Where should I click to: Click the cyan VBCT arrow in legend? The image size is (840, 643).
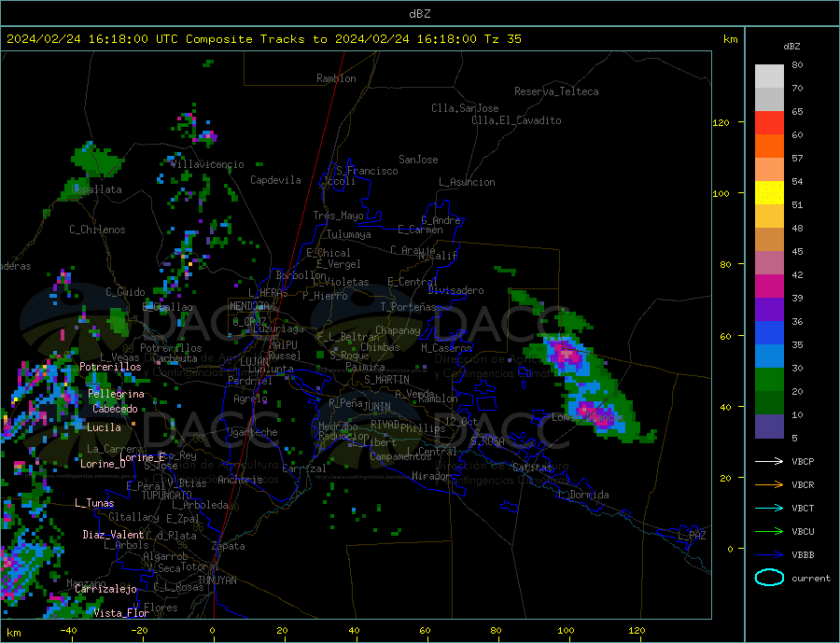click(769, 508)
